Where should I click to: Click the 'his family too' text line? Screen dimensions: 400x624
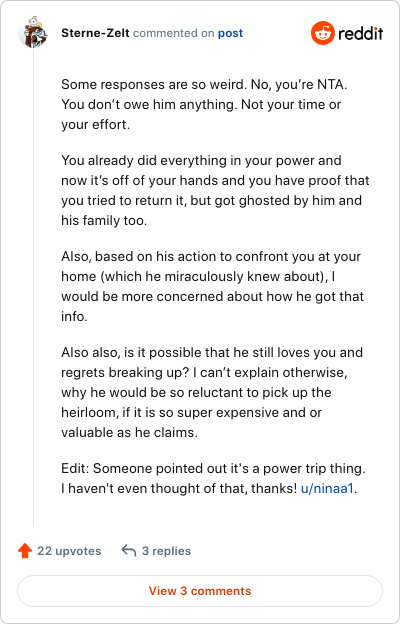(104, 220)
